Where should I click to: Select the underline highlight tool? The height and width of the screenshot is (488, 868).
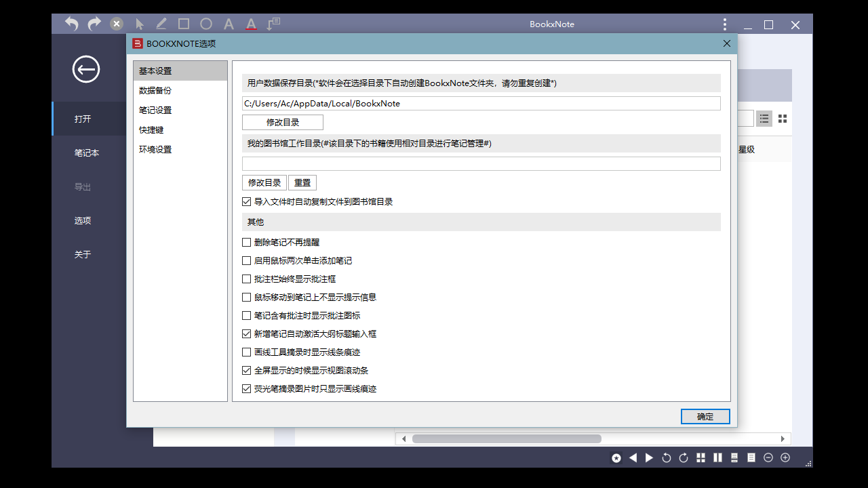[250, 24]
